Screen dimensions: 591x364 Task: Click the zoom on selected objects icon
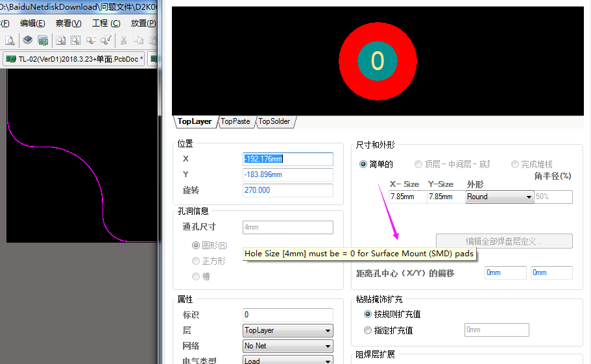click(91, 40)
